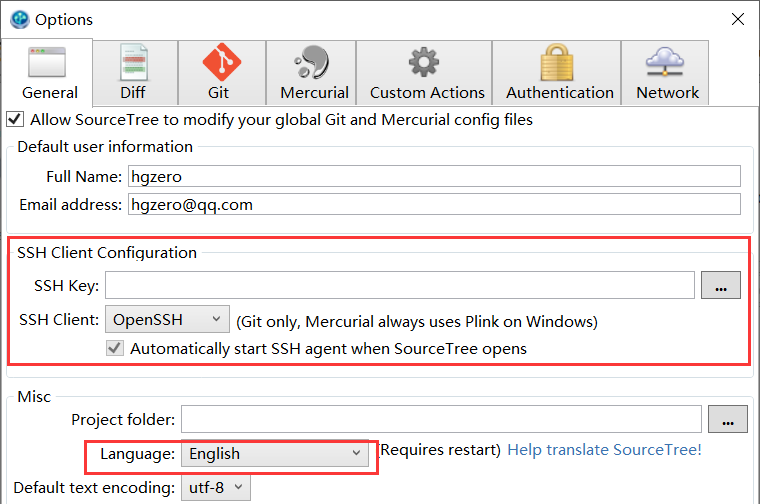Click the Default user information group label

coord(105,146)
